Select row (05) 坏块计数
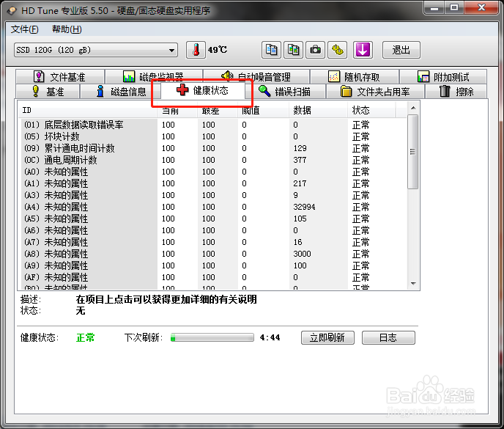The image size is (504, 429). click(212, 136)
